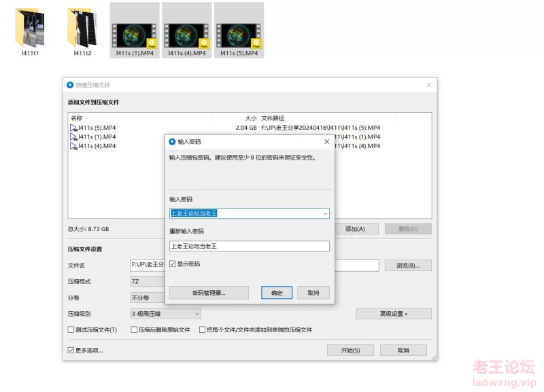544x392 pixels.
Task: Click l411s (5).MP4 file list entry icon
Action: (73, 128)
